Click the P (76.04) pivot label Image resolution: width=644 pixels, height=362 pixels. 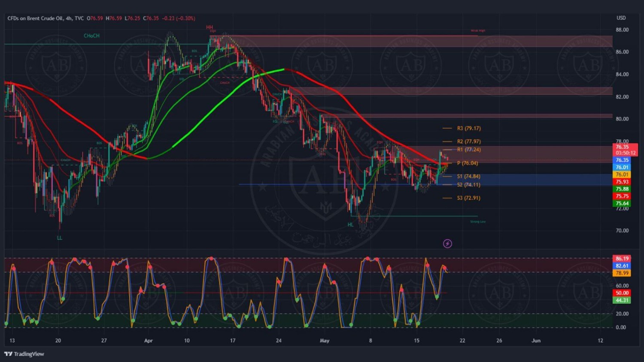click(x=468, y=163)
